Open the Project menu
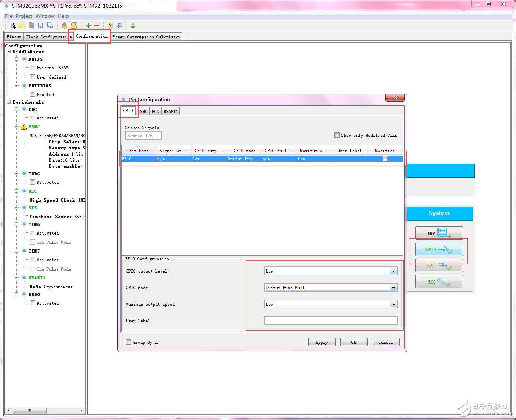 [x=24, y=16]
